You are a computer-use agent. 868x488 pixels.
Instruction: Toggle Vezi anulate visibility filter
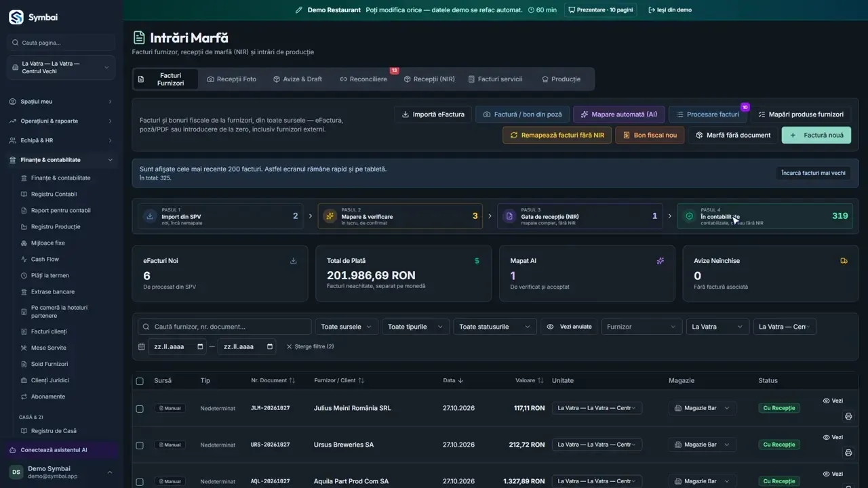(570, 327)
